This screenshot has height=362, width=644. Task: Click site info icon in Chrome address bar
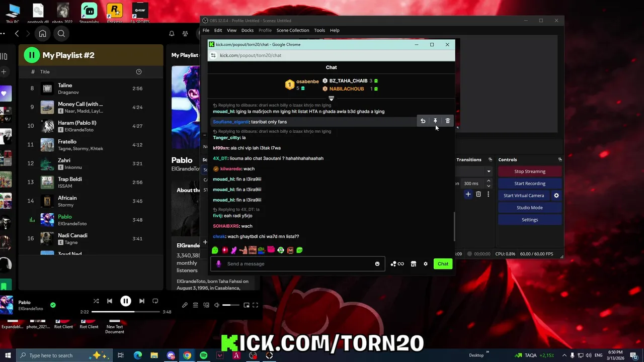(x=213, y=55)
